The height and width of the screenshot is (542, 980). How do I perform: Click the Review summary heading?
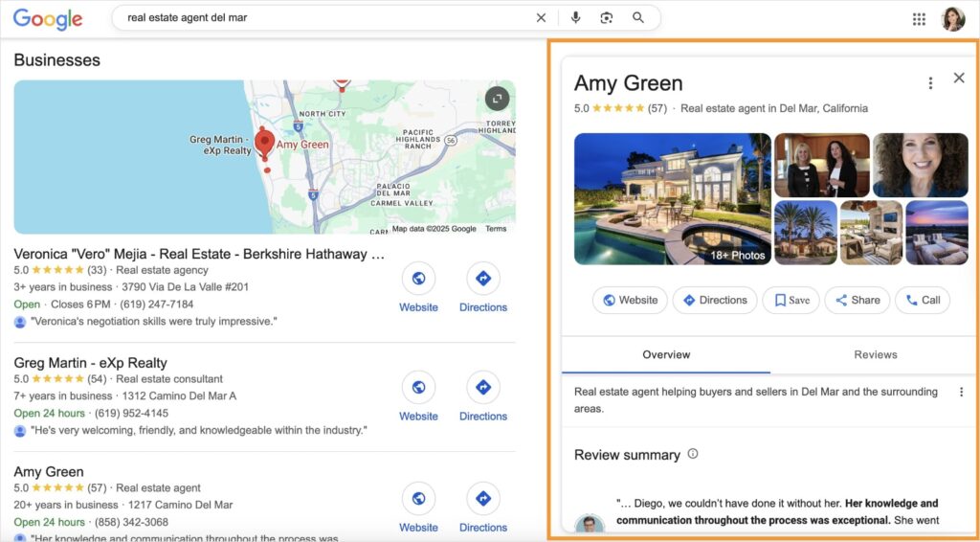627,455
